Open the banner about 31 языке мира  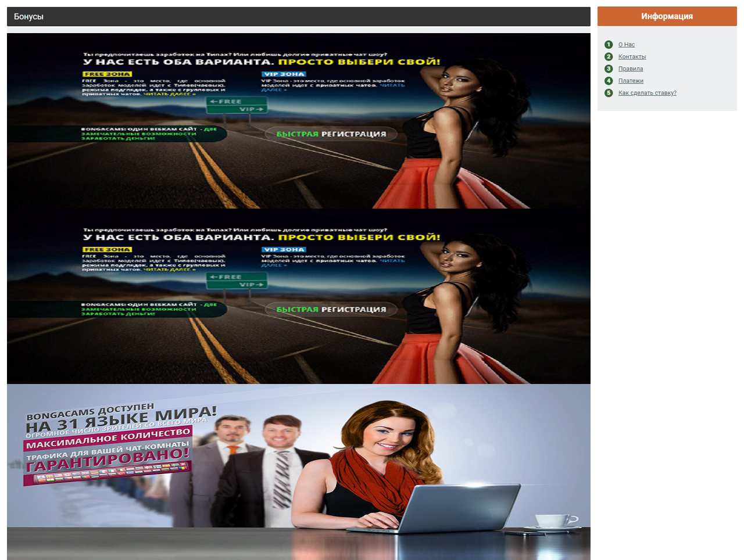[x=299, y=472]
